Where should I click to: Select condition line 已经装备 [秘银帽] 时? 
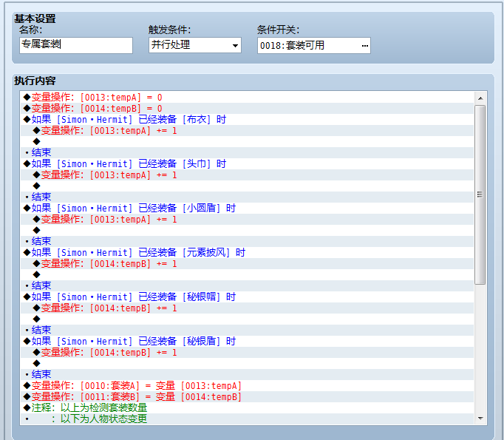pos(247,297)
